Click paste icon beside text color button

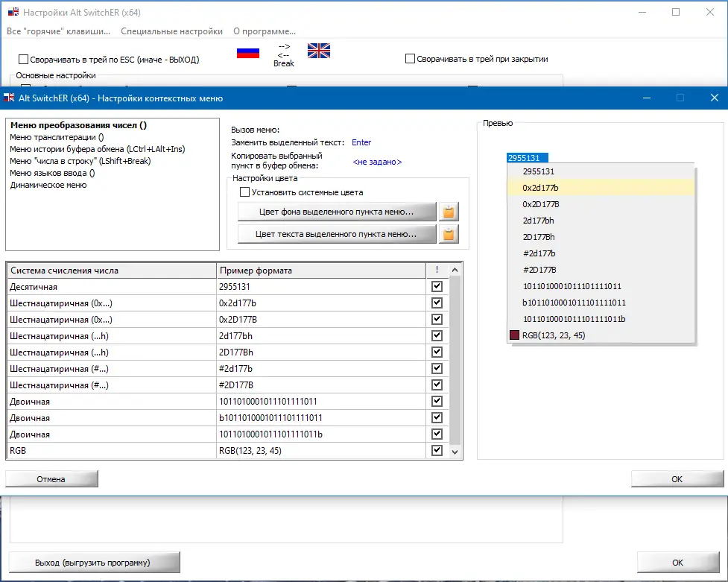pyautogui.click(x=449, y=234)
